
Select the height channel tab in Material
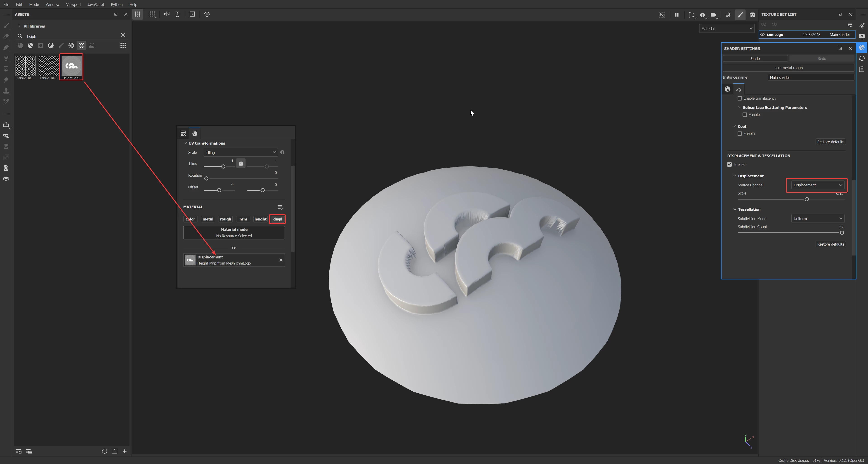coord(260,219)
